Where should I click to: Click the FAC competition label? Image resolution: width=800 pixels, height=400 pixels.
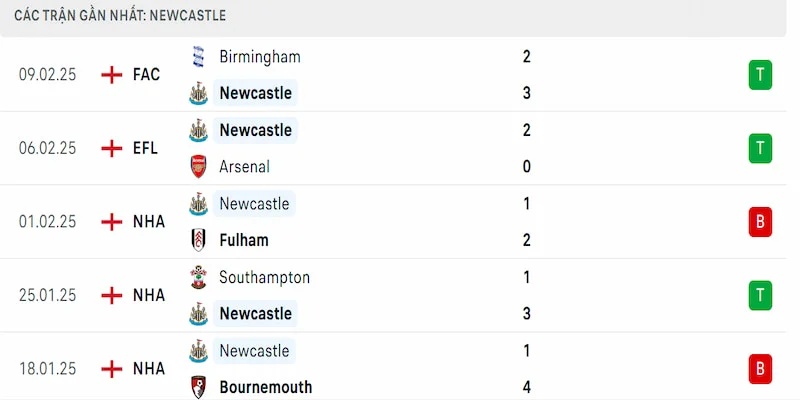pos(146,75)
